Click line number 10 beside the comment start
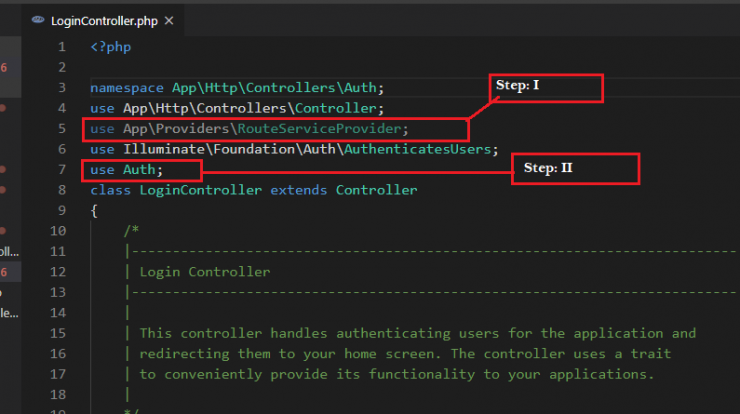Screen dimensions: 740x414 (58, 231)
